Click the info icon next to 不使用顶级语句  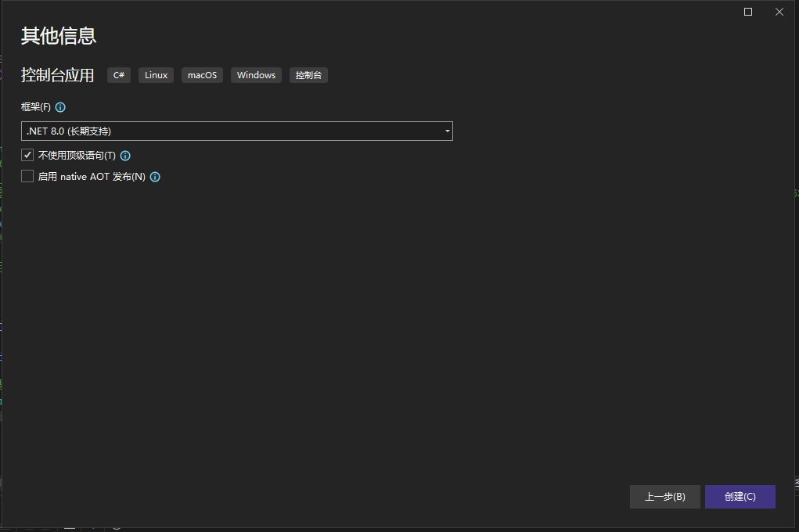(125, 156)
